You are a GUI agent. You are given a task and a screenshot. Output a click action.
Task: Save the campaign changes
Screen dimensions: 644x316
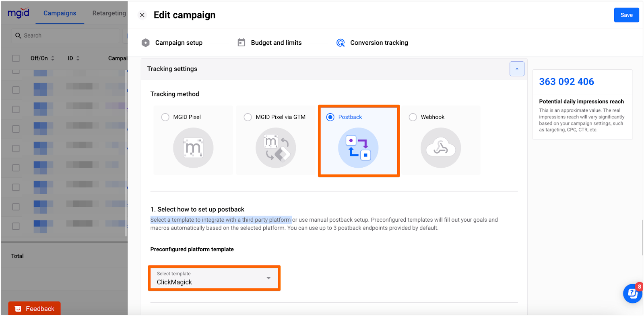click(x=626, y=15)
